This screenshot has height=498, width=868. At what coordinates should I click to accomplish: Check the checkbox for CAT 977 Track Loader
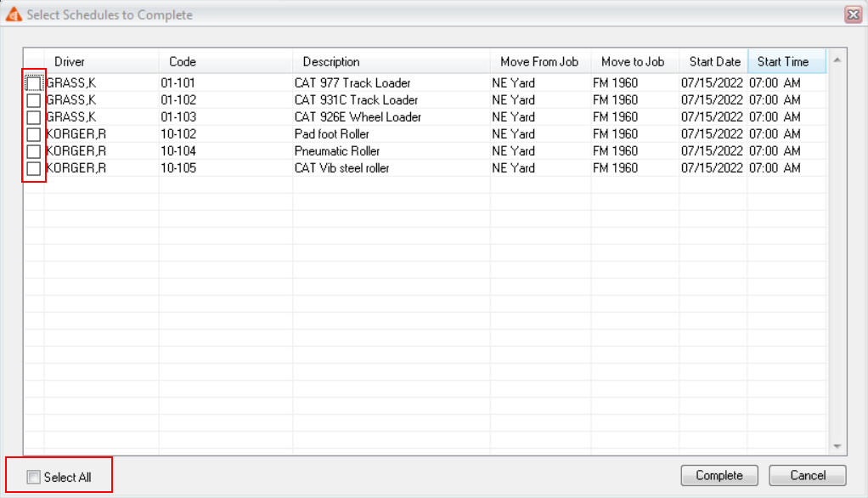(33, 82)
